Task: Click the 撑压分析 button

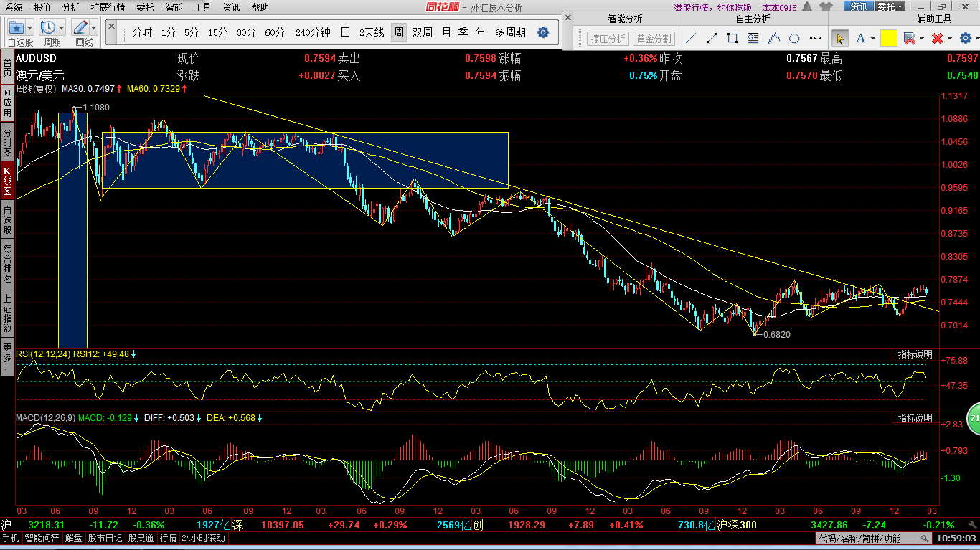Action: (x=607, y=39)
